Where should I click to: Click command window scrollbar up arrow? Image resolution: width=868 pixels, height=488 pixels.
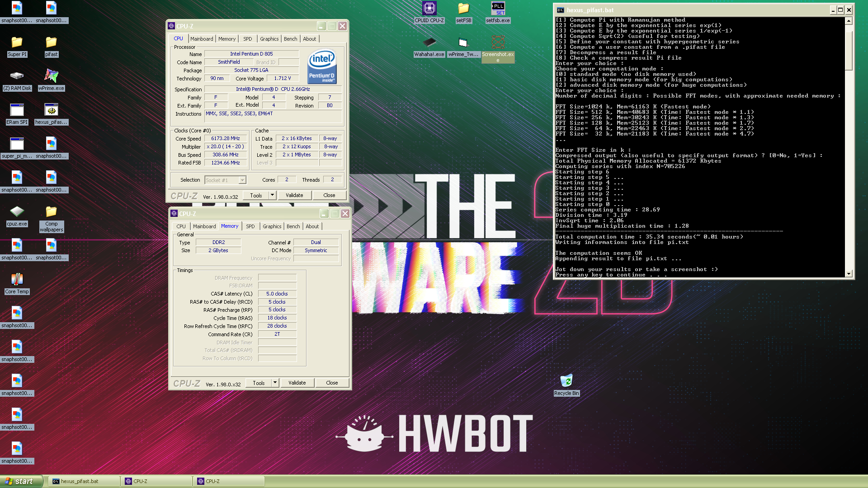[x=849, y=21]
